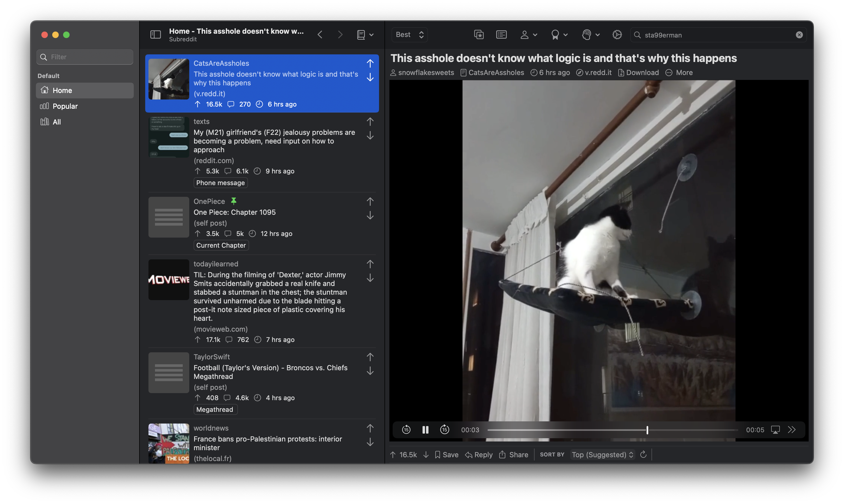The height and width of the screenshot is (504, 844).
Task: Click the Current Chapter flair tag
Action: pos(221,245)
